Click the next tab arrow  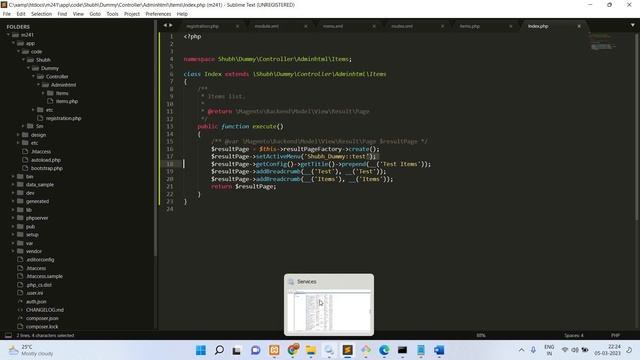click(x=171, y=25)
